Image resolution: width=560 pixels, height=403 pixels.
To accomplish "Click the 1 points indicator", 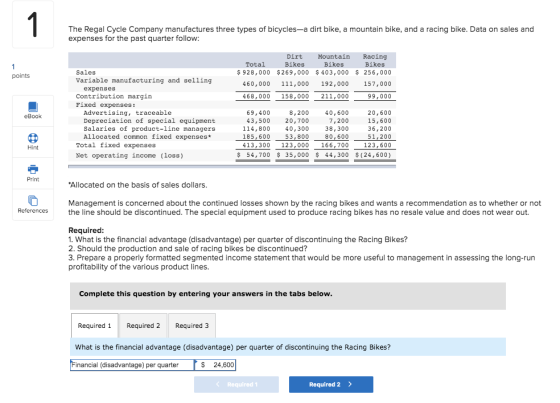I will point(21,71).
